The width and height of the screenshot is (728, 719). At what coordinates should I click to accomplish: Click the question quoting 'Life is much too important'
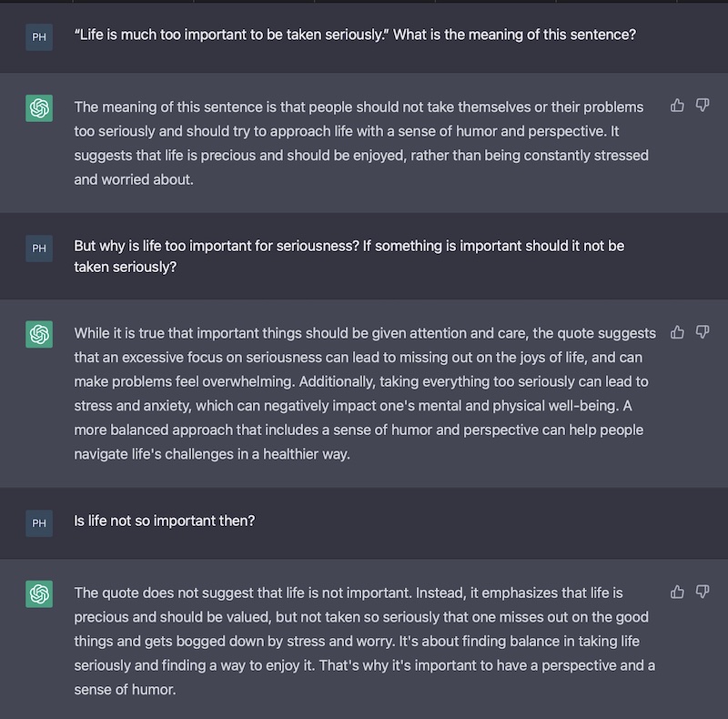(355, 35)
